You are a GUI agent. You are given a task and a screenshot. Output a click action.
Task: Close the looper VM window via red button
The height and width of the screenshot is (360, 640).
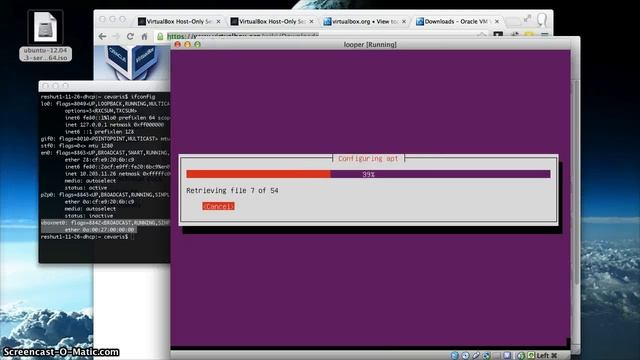[x=178, y=44]
